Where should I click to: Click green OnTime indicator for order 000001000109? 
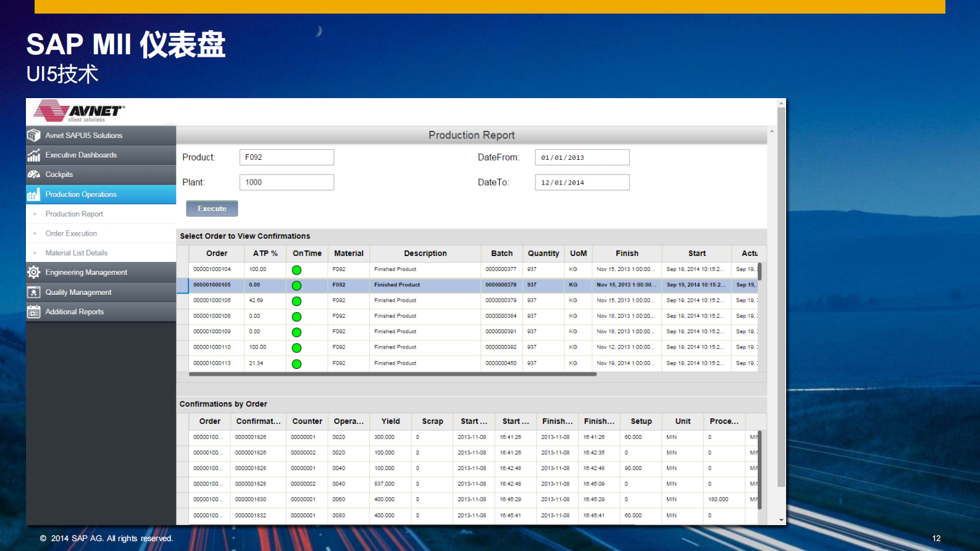[x=296, y=333]
